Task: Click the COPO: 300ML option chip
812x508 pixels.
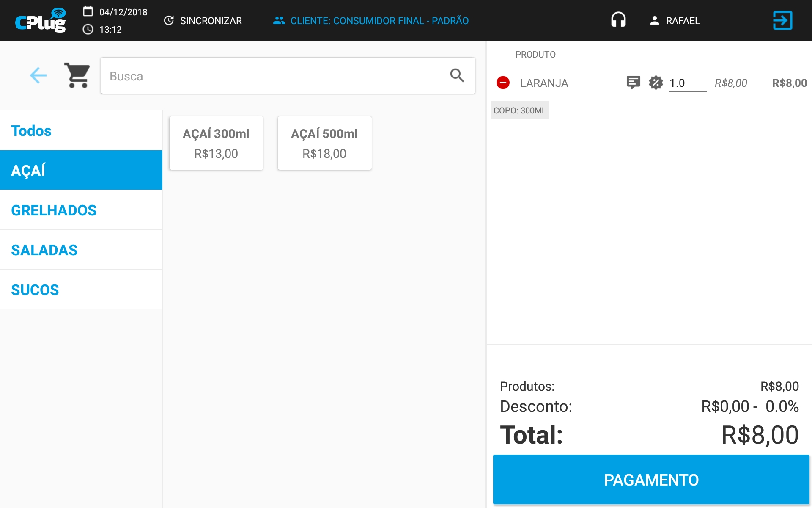Action: [520, 110]
